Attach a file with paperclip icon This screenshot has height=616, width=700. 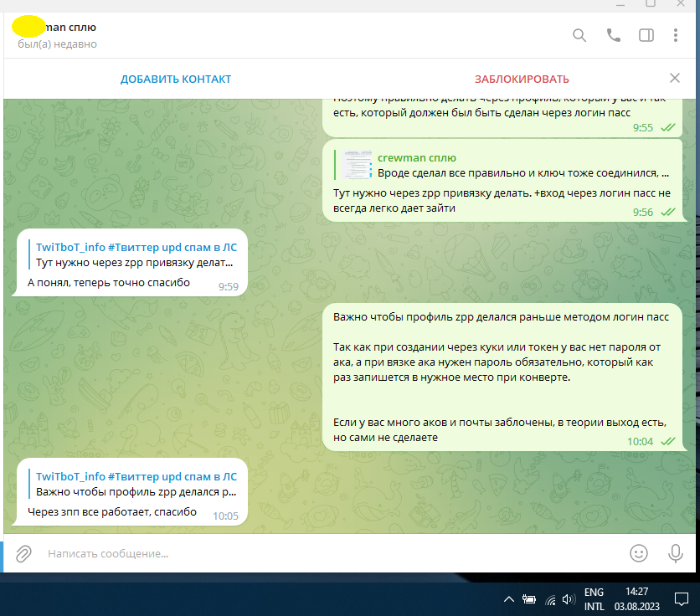pyautogui.click(x=23, y=553)
